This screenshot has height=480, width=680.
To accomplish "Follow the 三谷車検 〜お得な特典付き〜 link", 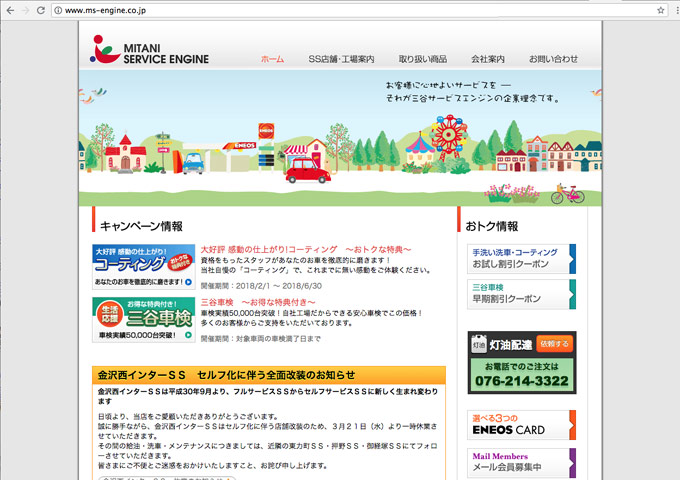I will point(258,301).
